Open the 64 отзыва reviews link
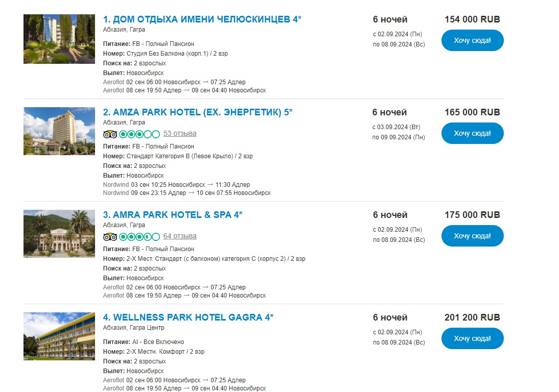Screen dimensions: 559x392 180,236
